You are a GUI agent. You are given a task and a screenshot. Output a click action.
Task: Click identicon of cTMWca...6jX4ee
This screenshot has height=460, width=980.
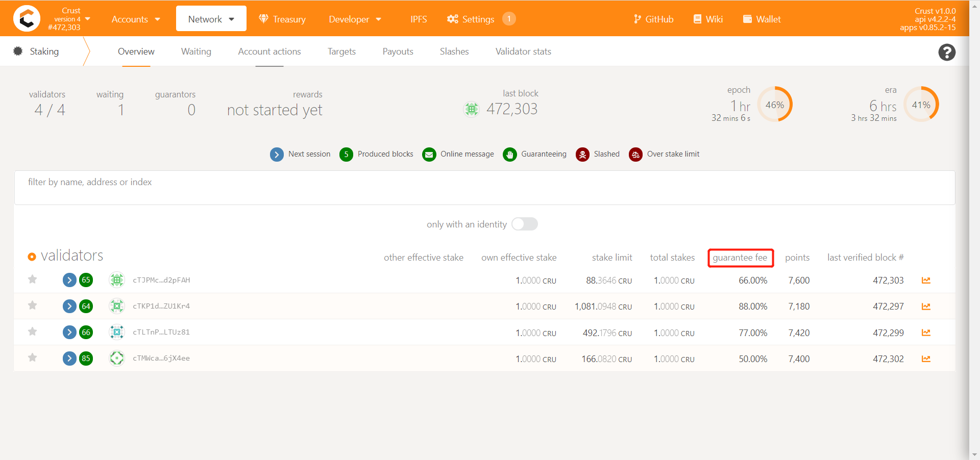click(x=117, y=358)
